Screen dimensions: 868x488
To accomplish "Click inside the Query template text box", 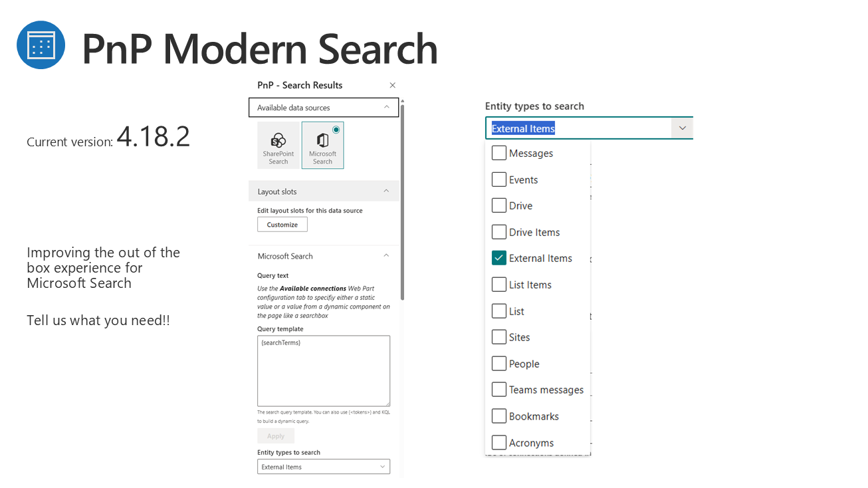I will pos(323,370).
